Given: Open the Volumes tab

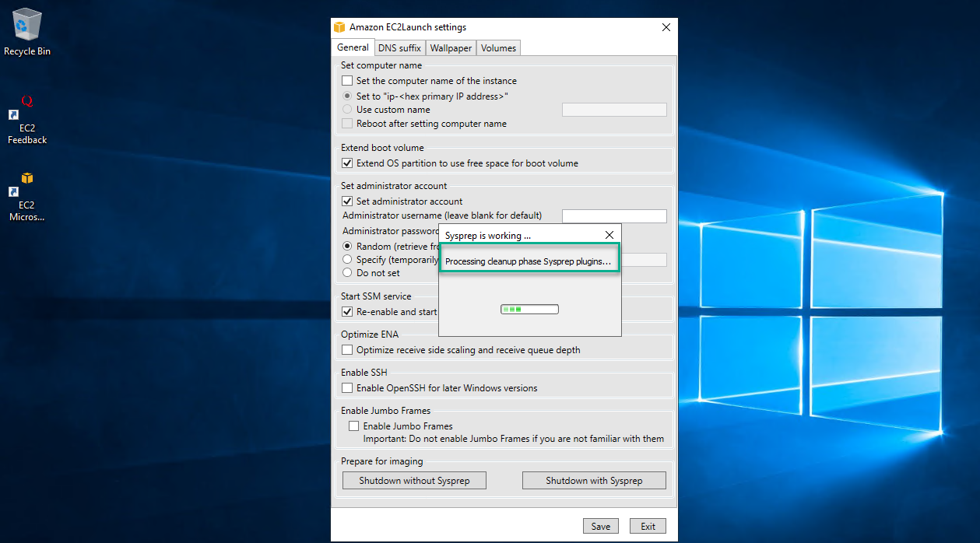Looking at the screenshot, I should 498,48.
